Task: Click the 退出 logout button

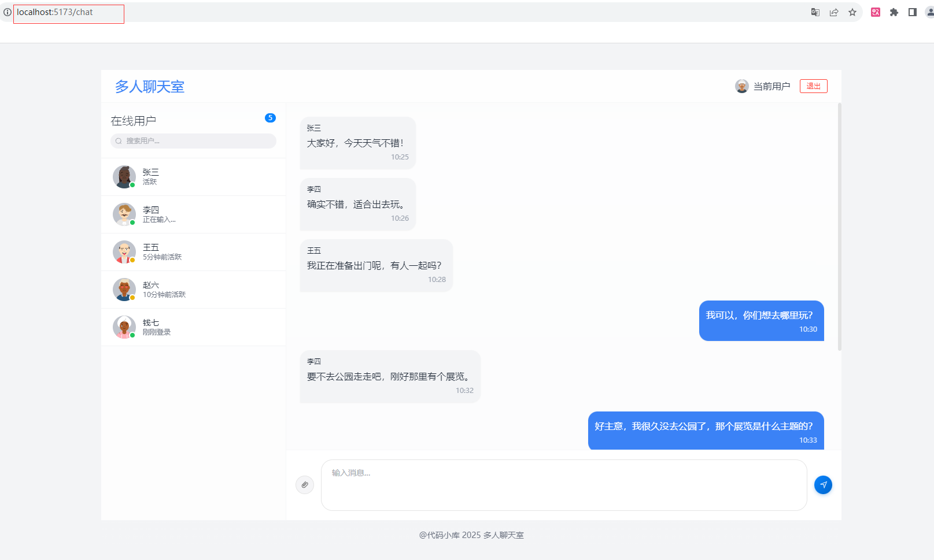Action: pos(814,86)
